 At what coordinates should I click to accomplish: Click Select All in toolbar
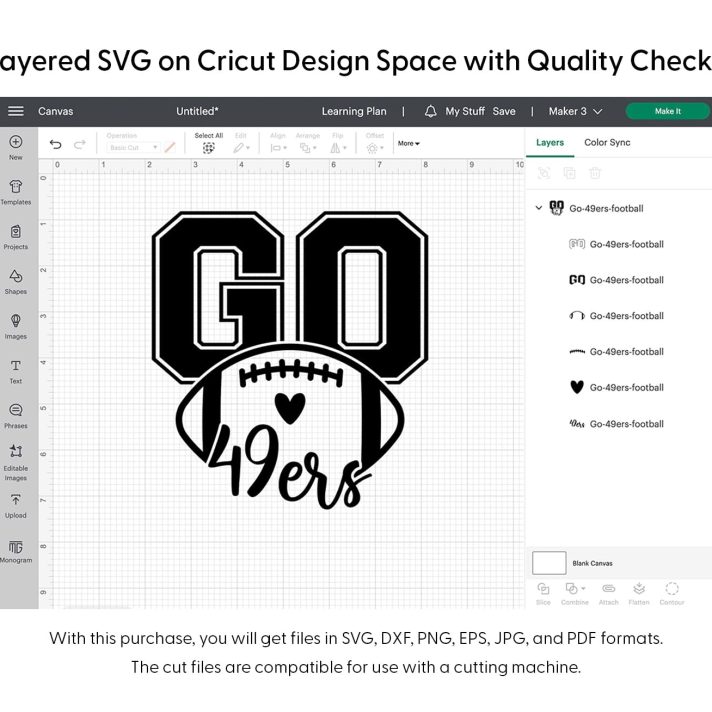[x=208, y=143]
